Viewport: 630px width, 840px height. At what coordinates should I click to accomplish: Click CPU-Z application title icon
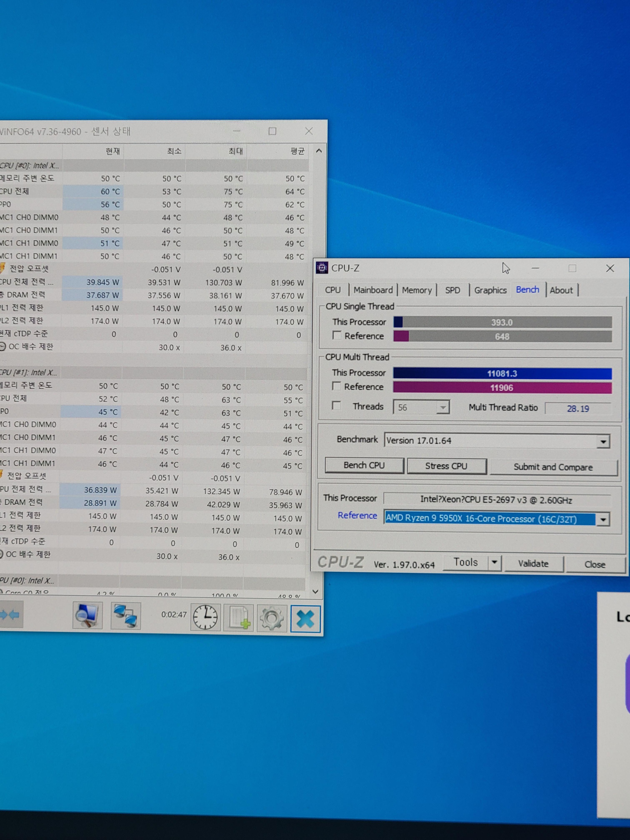[x=322, y=268]
